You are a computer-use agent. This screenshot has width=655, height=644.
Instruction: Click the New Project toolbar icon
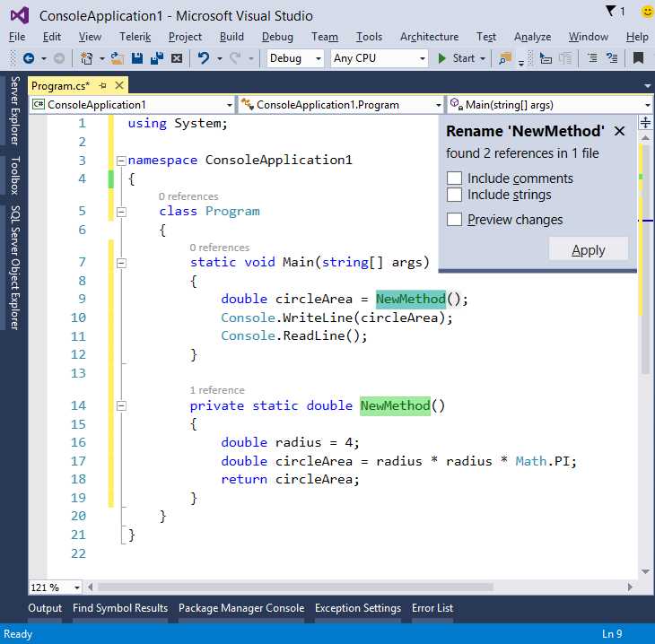(86, 58)
